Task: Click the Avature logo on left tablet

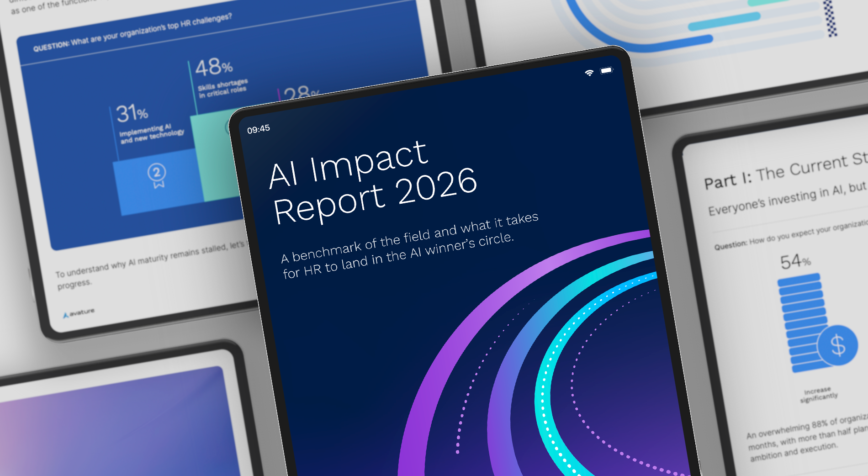Action: pos(79,313)
